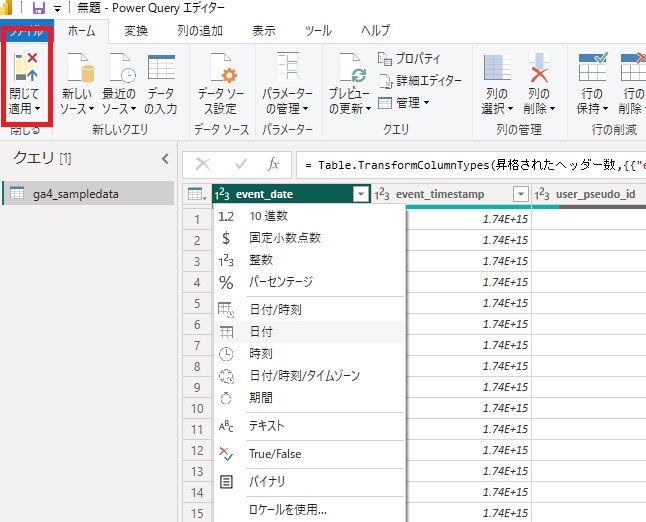Open 新しいソース (New Source) button
646x522 pixels.
pos(77,84)
